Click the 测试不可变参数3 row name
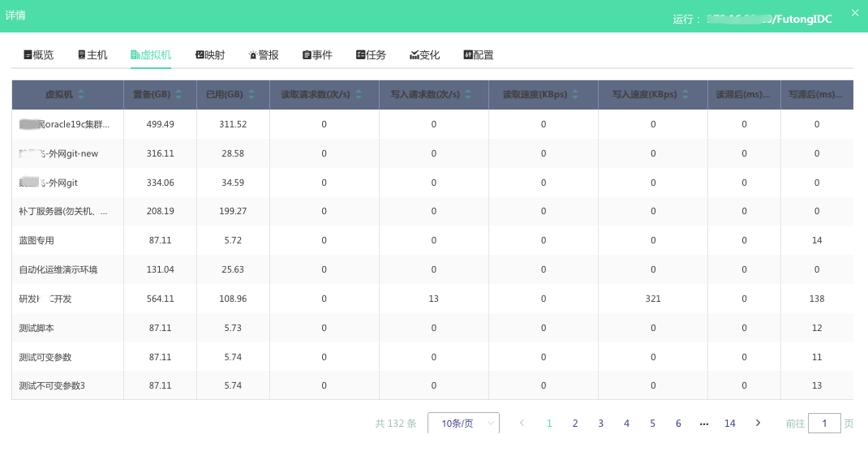The width and height of the screenshot is (868, 456). point(52,385)
